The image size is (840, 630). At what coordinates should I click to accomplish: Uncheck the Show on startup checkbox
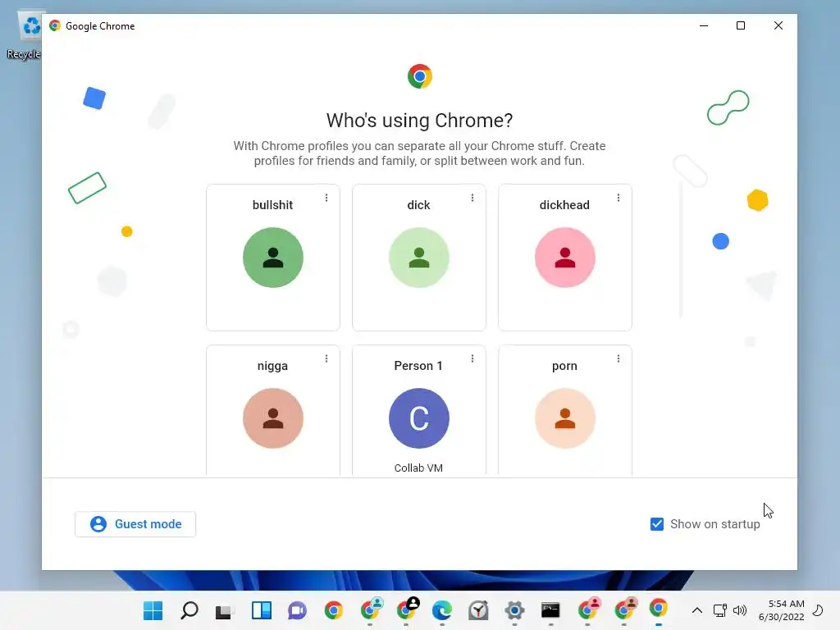[657, 524]
